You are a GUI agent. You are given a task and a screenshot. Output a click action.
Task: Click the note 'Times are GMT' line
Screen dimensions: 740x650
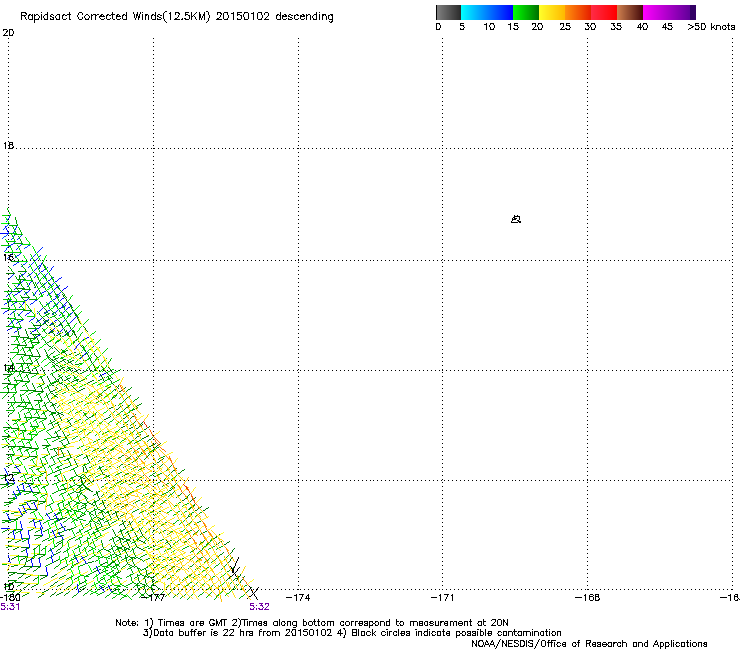pos(312,623)
